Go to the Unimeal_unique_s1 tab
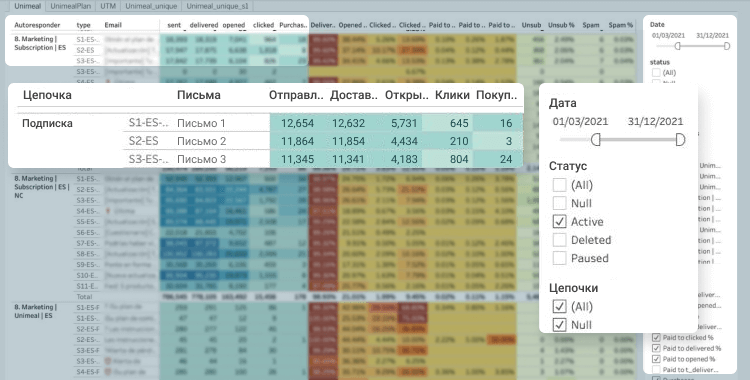 point(218,6)
